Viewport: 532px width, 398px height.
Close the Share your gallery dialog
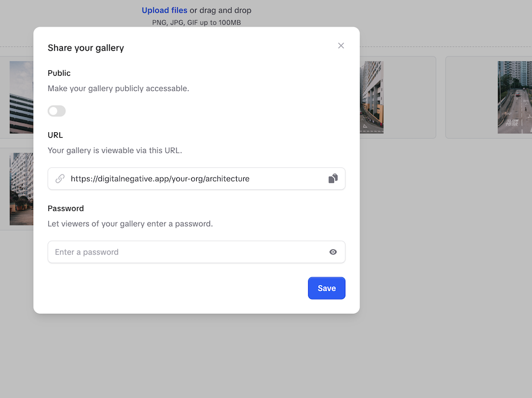341,46
